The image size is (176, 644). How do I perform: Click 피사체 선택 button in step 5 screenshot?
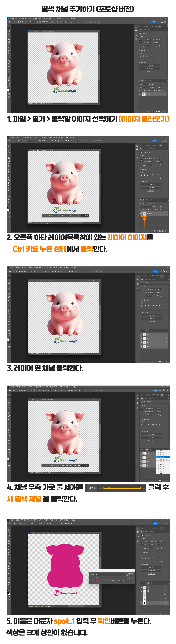coord(152,571)
